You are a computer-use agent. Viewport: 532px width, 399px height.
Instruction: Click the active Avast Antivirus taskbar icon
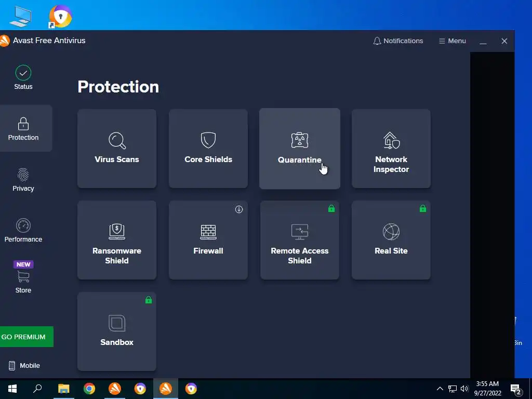coord(166,389)
